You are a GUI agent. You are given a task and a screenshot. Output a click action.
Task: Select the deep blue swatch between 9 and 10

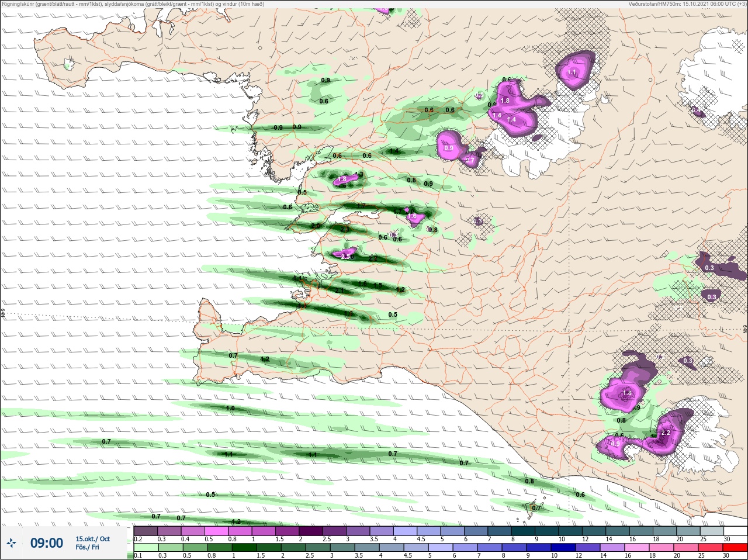click(x=539, y=548)
